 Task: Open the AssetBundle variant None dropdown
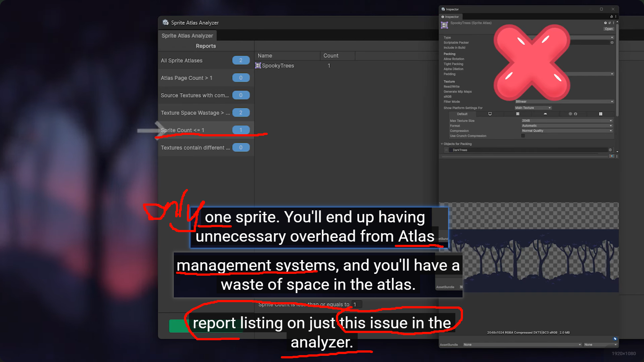pyautogui.click(x=600, y=345)
